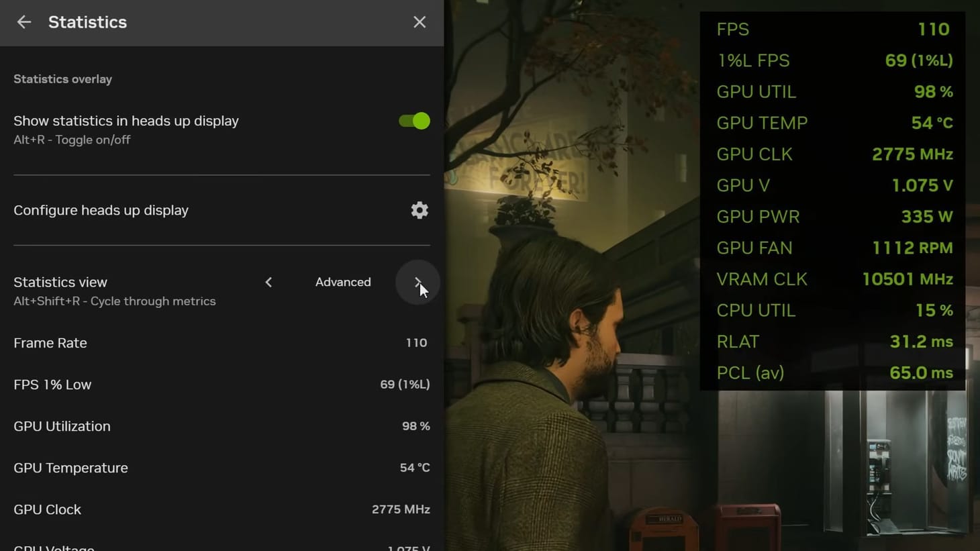980x551 pixels.
Task: Select the "Statistics view" setting row
Action: (60, 282)
